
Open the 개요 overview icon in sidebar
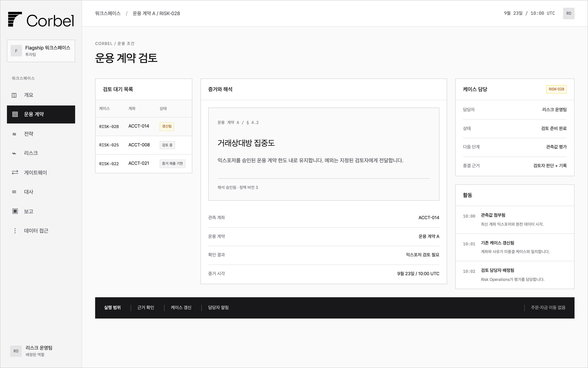[14, 95]
